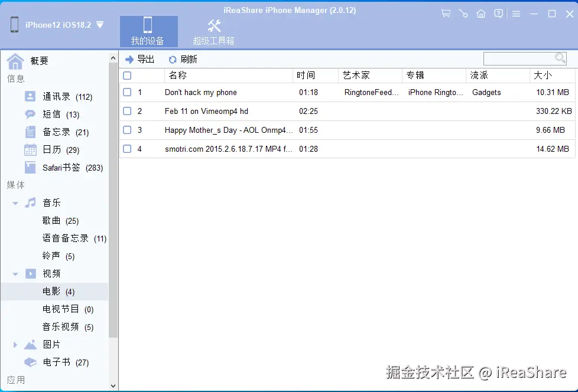Switch to the 超级工具箱 tab

coord(214,32)
